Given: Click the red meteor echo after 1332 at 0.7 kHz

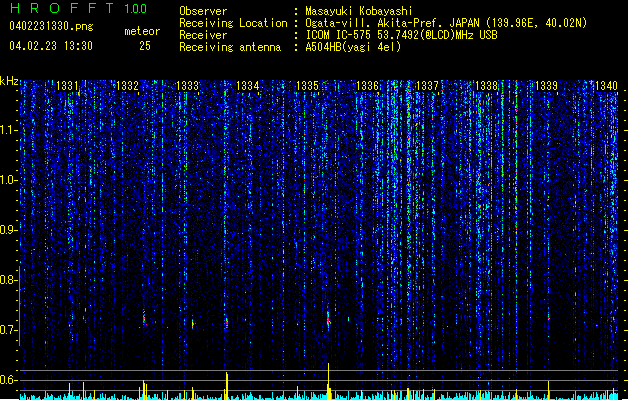Looking at the screenshot, I should point(144,320).
